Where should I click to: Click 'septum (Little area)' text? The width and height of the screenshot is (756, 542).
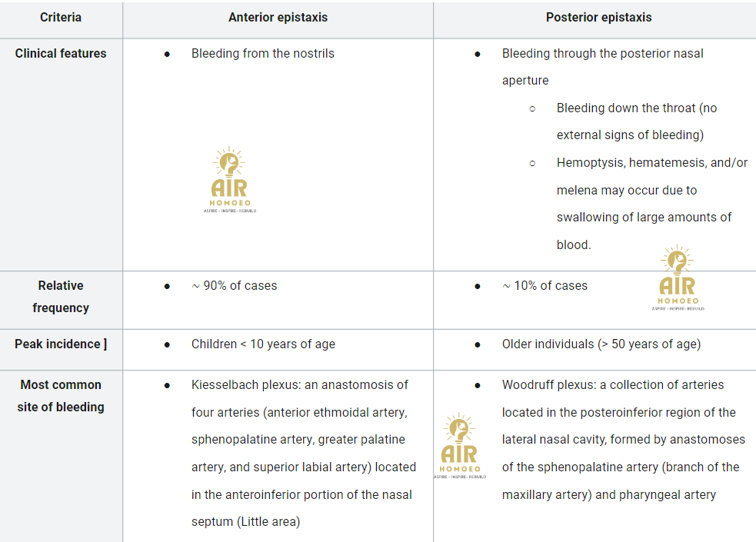(246, 522)
